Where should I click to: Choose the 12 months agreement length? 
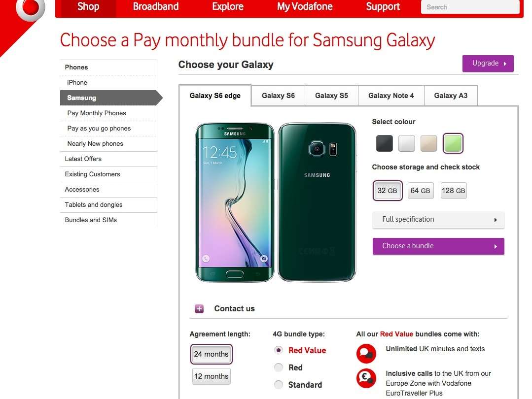(x=211, y=376)
